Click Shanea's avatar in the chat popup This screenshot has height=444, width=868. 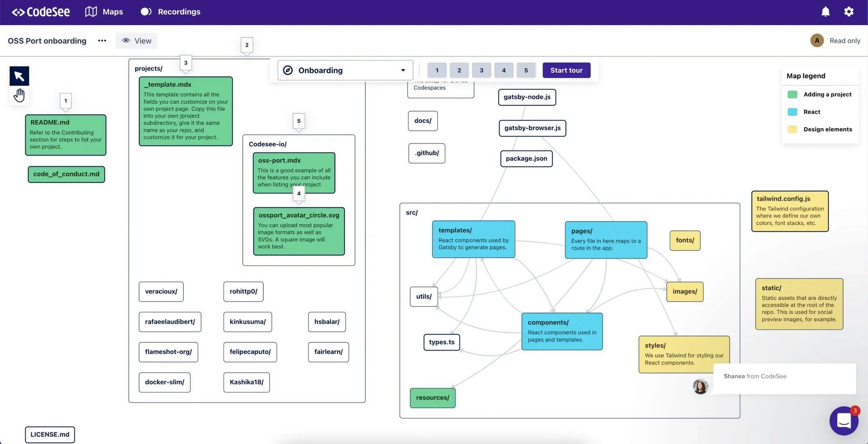[x=700, y=386]
